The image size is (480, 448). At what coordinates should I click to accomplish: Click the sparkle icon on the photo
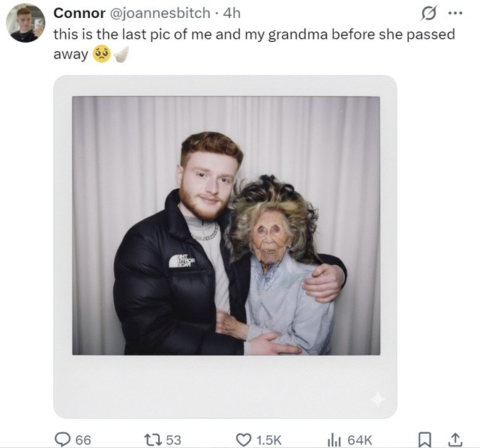(x=377, y=399)
